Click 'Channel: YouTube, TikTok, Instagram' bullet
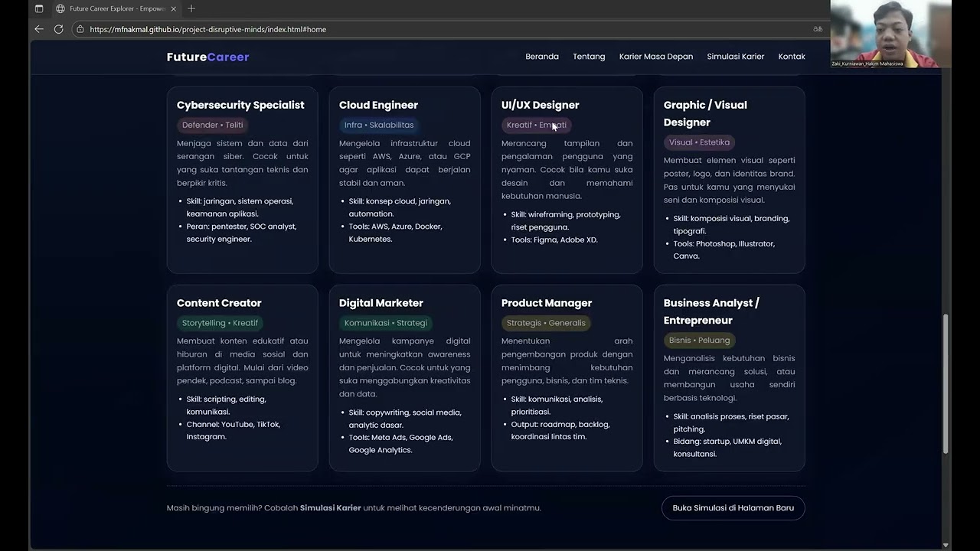 tap(234, 430)
